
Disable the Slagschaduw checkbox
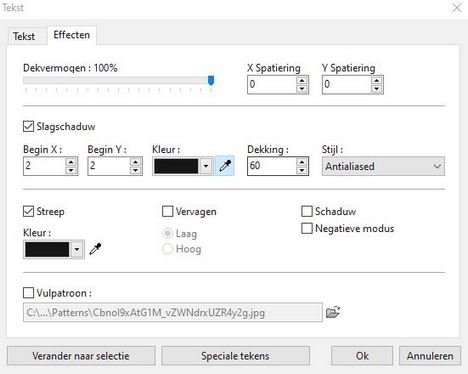click(28, 127)
